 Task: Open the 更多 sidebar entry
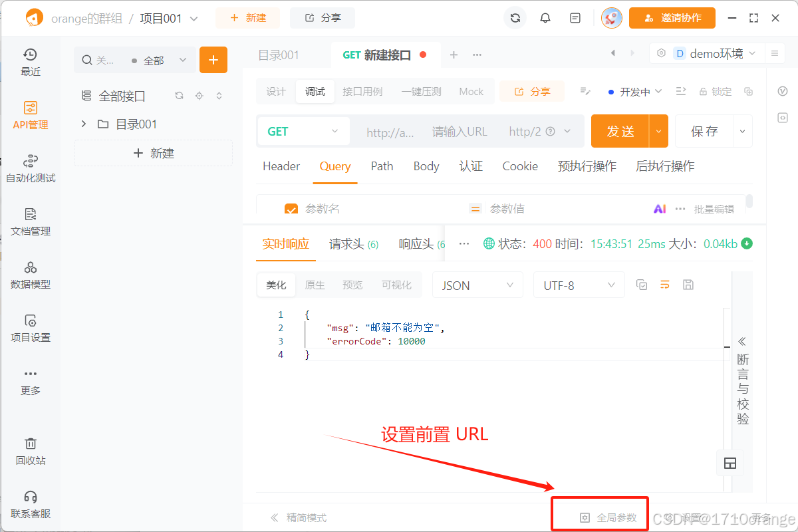(31, 382)
